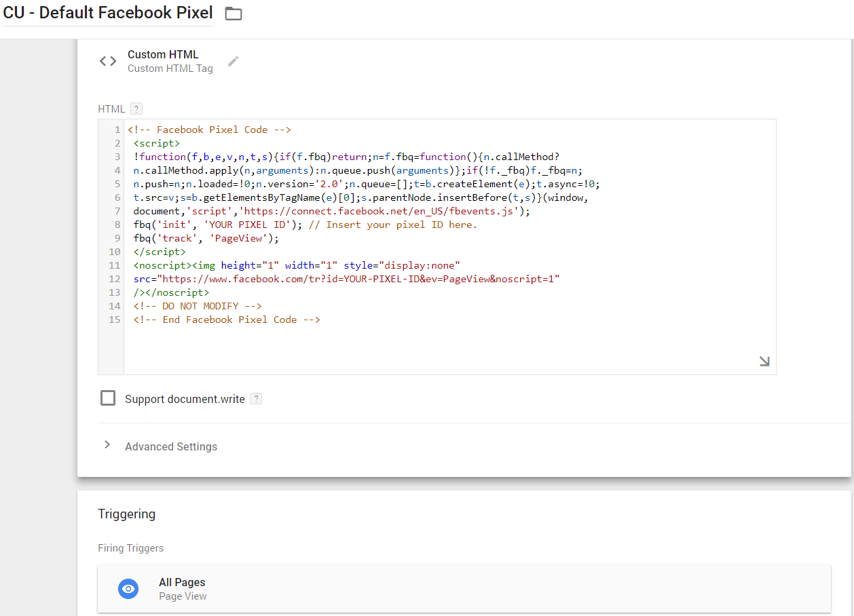This screenshot has height=616, width=854.
Task: Open help icon next to Support document.write
Action: point(256,399)
